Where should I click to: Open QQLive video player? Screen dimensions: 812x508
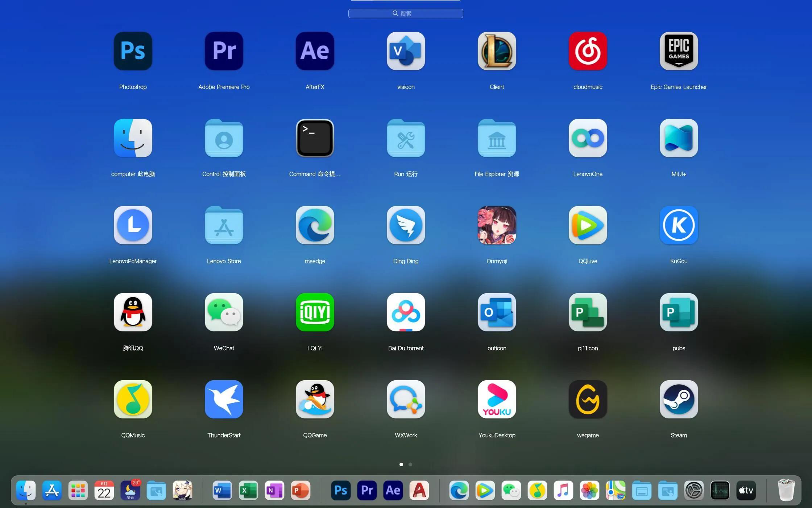coord(587,225)
